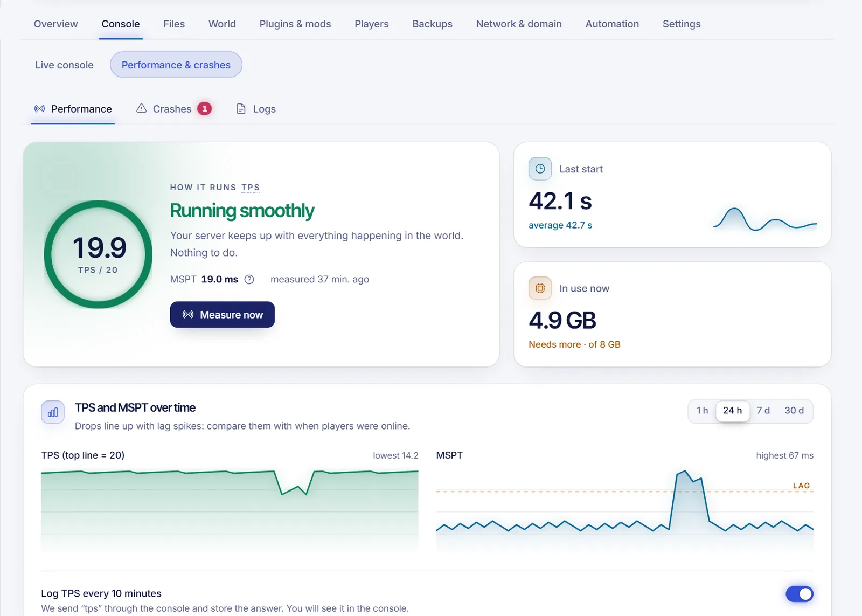Click the 'Needs more · of 8 GB' text
The width and height of the screenshot is (862, 616).
[574, 344]
